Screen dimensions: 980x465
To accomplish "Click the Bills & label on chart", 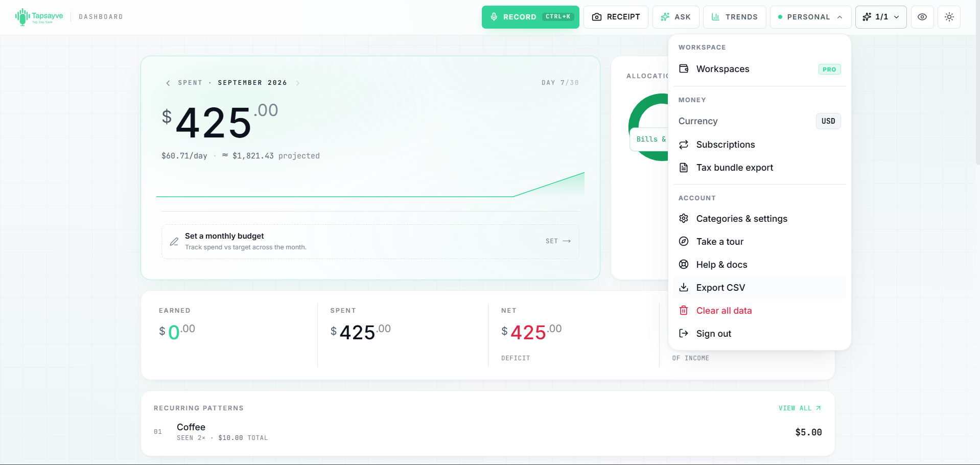I will coord(650,139).
